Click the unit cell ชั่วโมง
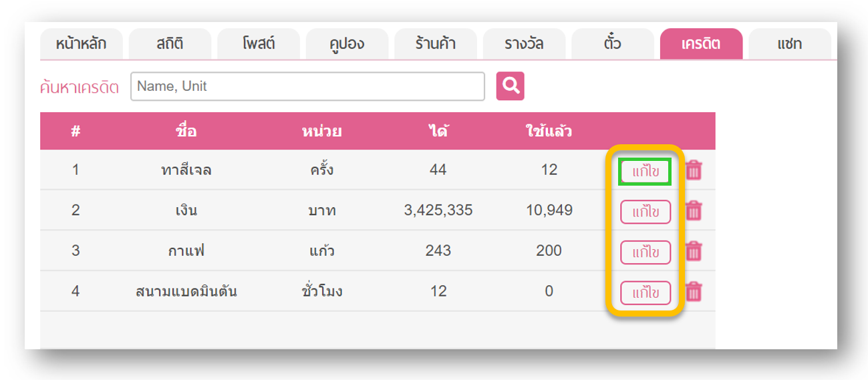The width and height of the screenshot is (868, 380). click(x=322, y=292)
